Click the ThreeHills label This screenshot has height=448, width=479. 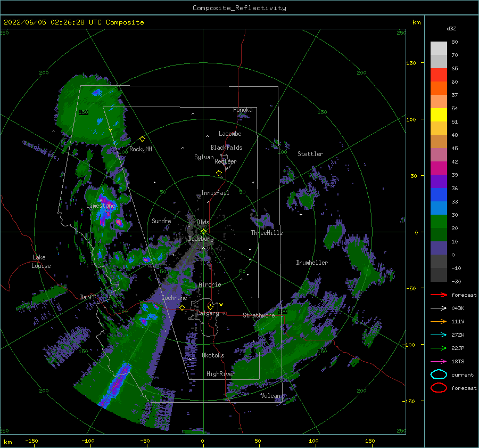click(267, 233)
